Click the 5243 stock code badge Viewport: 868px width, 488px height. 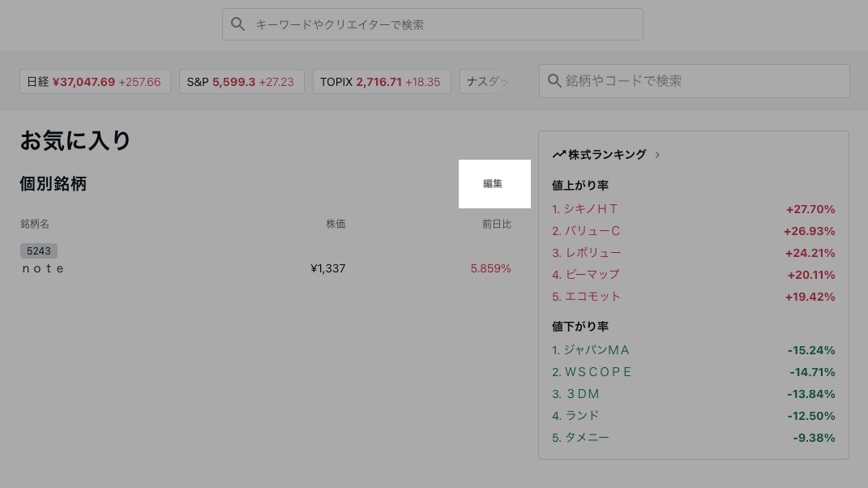pyautogui.click(x=39, y=251)
